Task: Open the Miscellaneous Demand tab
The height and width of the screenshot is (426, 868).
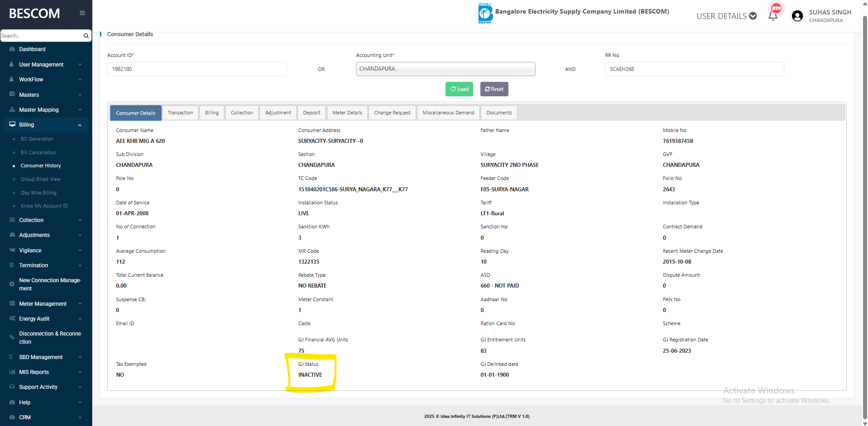Action: (x=448, y=113)
